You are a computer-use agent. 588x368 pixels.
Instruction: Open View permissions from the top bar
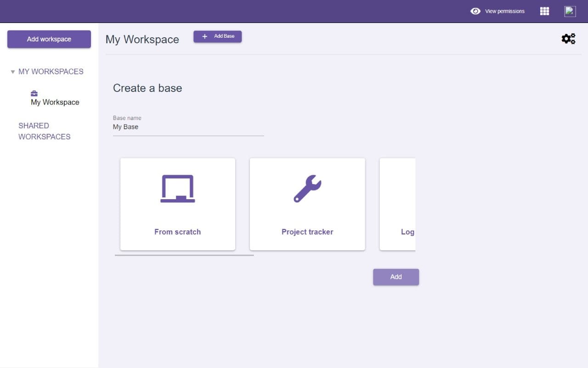[x=504, y=11]
